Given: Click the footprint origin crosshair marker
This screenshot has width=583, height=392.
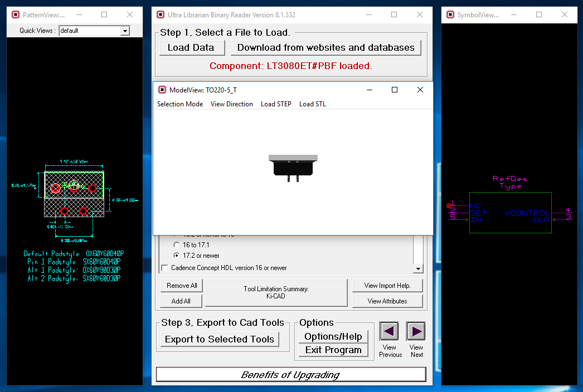Looking at the screenshot, I should 74,184.
